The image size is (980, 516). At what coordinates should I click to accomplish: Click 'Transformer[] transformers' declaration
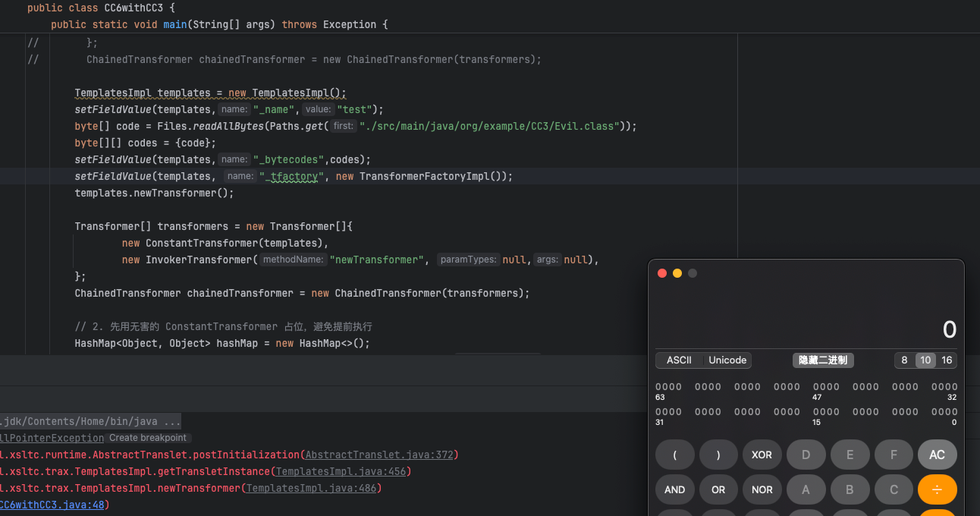tap(154, 226)
